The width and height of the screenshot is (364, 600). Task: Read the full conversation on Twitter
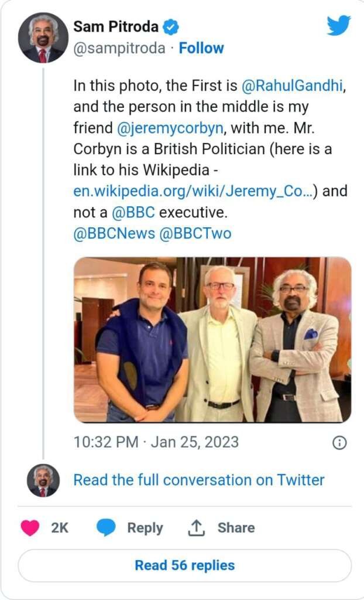pos(198,480)
